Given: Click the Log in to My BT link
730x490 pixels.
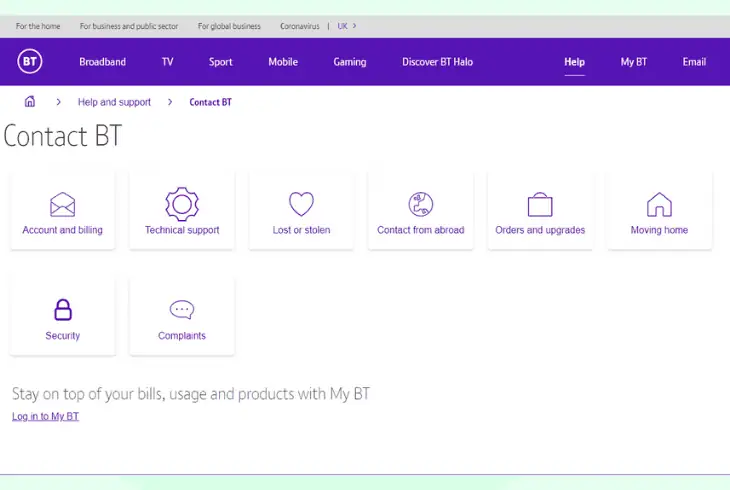Looking at the screenshot, I should coord(46,416).
